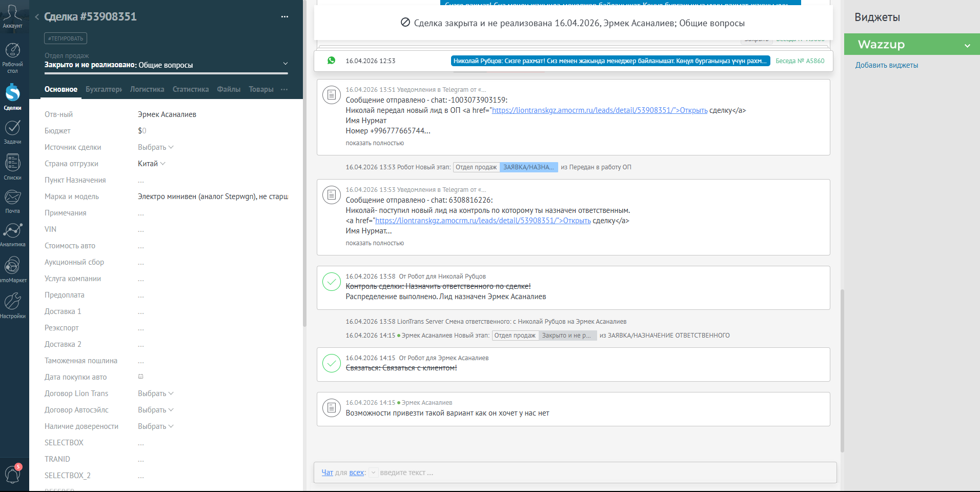Open Беседа № A5860 conversation link
980x492 pixels.
(800, 61)
